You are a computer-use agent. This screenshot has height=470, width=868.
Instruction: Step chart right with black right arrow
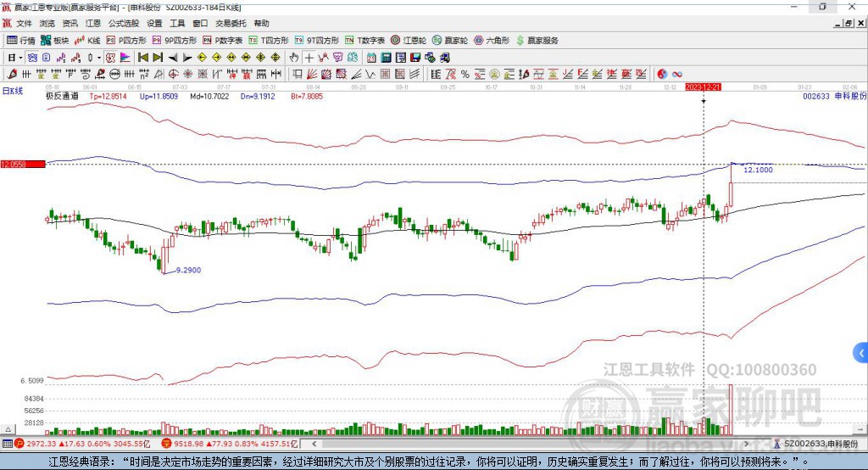click(187, 58)
